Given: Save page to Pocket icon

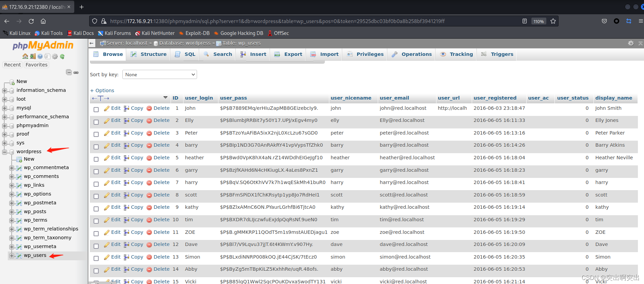Looking at the screenshot, I should click(x=604, y=21).
